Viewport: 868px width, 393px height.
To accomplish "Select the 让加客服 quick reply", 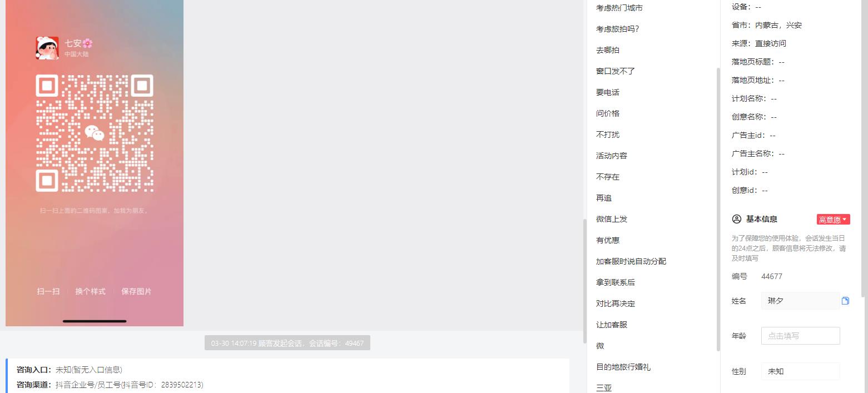I will tap(612, 325).
